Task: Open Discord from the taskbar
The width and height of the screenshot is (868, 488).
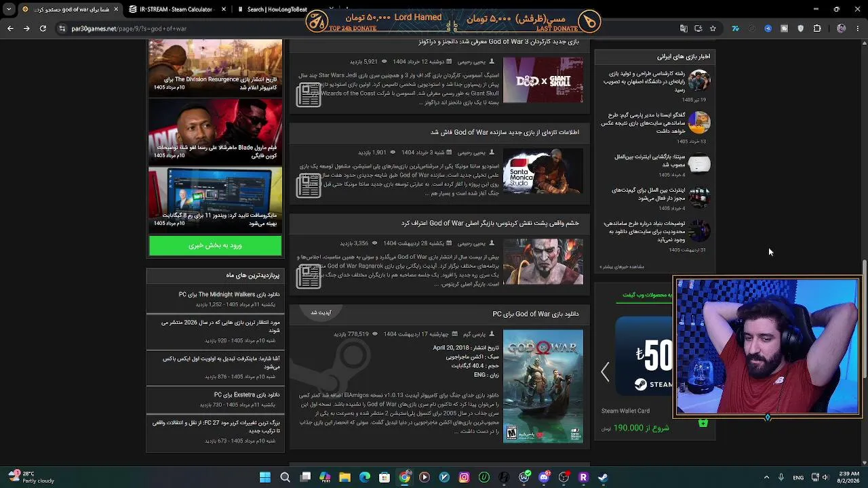Action: tap(544, 477)
